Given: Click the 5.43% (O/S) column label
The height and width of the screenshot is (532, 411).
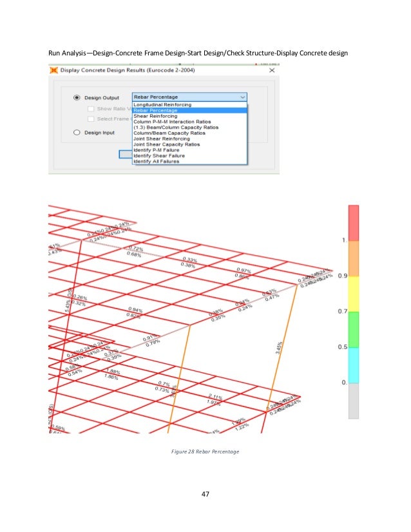Looking at the screenshot, I should (x=69, y=300).
